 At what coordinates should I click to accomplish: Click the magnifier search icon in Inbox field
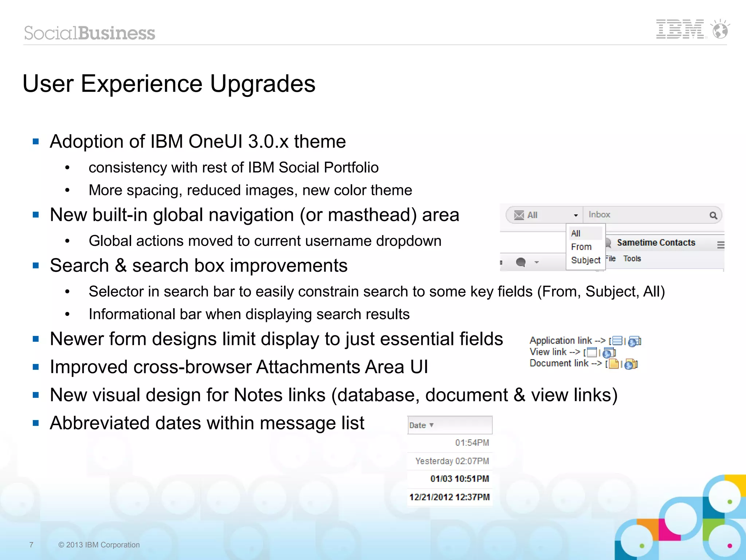pyautogui.click(x=713, y=215)
